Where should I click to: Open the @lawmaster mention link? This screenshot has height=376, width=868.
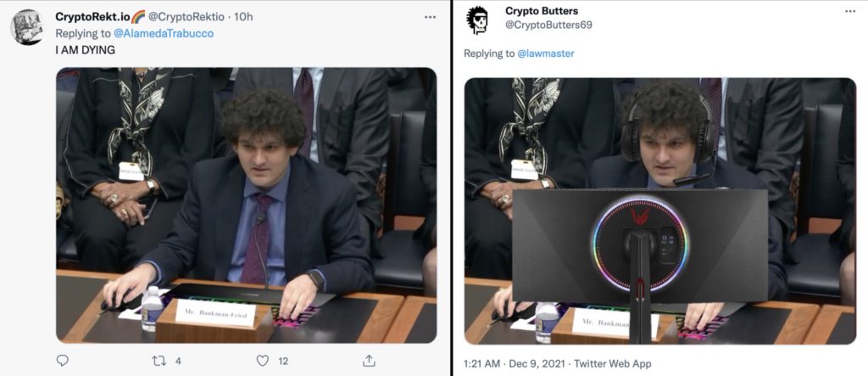point(545,53)
